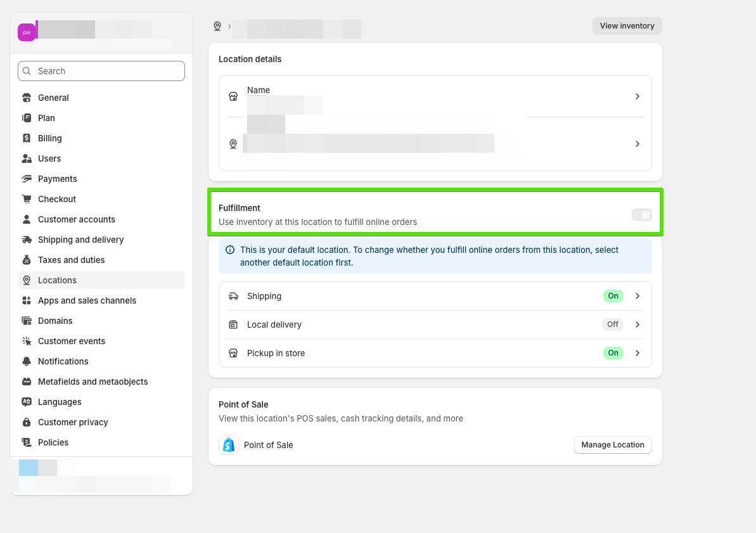The width and height of the screenshot is (756, 533).
Task: Expand the Shipping row chevron
Action: click(637, 296)
